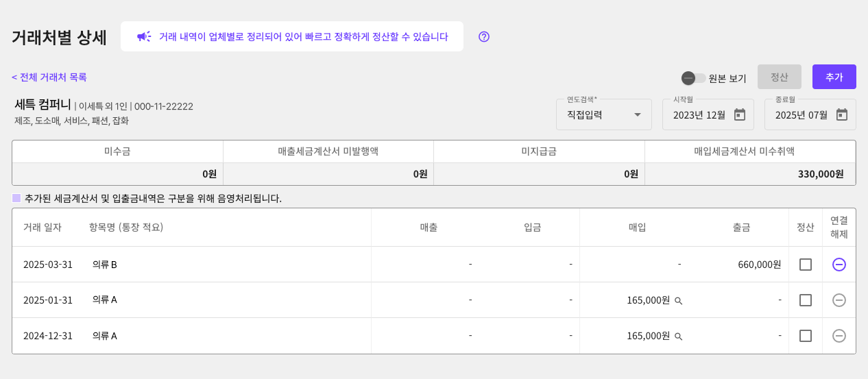The image size is (868, 379).
Task: Expand the 연도검색 직접입력 dropdown
Action: coord(604,114)
